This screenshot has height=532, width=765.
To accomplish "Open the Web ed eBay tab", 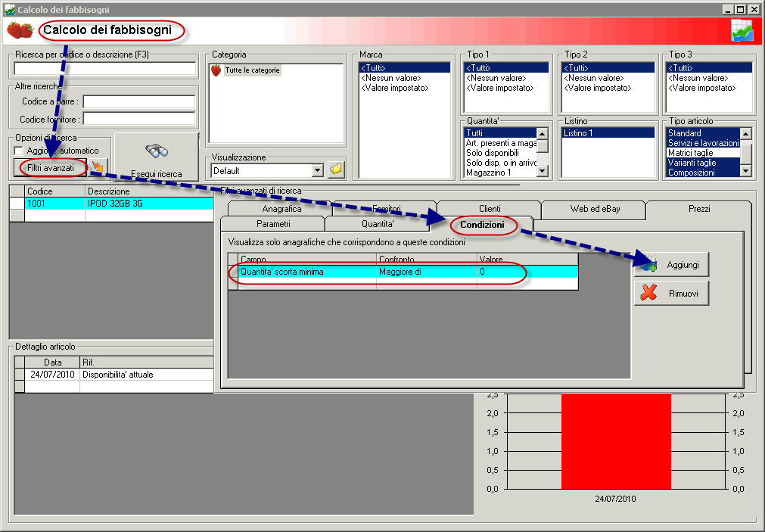I will [595, 208].
